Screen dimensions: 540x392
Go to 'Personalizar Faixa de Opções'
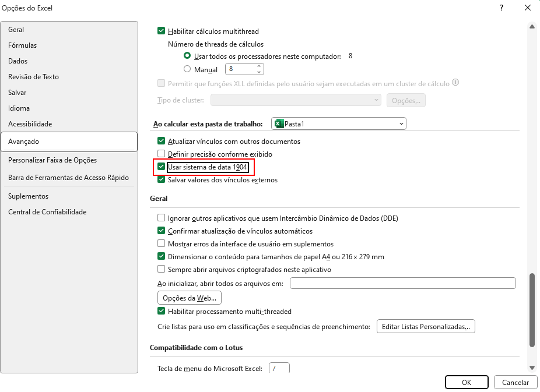point(52,160)
